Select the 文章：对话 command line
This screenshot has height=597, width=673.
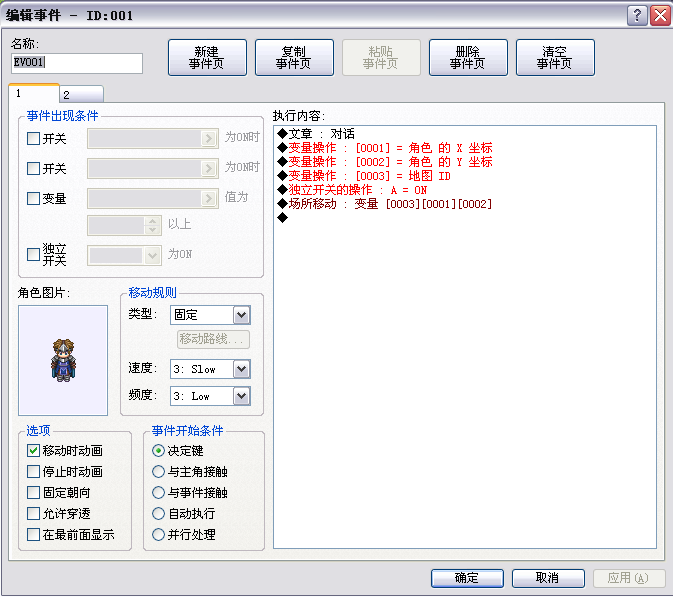[316, 134]
